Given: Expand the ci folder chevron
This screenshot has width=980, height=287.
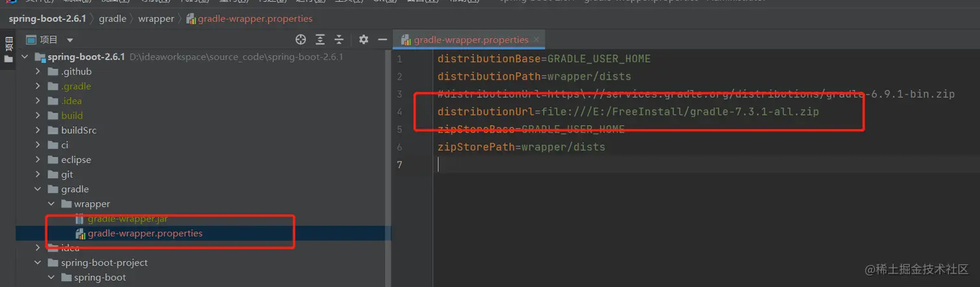Looking at the screenshot, I should point(38,145).
